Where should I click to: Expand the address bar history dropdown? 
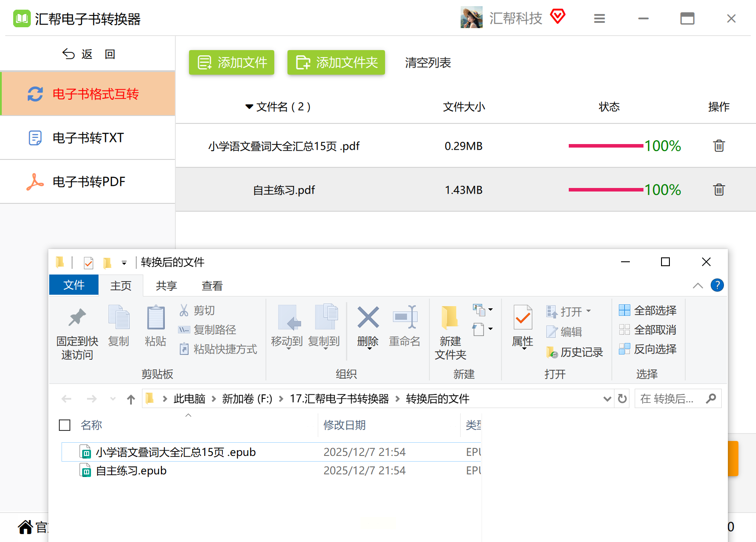[x=607, y=399]
